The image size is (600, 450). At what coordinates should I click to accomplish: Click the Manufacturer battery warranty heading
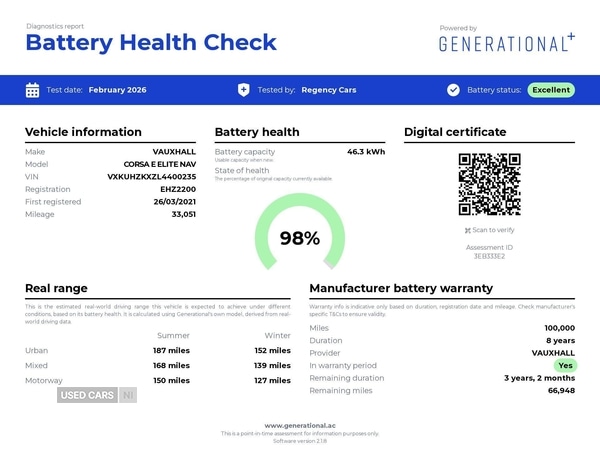pos(401,288)
